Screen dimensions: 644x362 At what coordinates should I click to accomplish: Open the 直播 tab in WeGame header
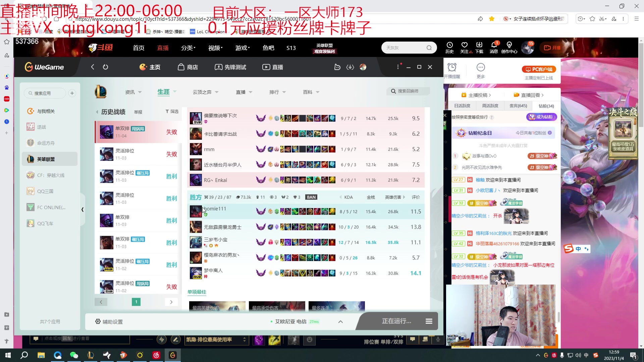point(273,67)
